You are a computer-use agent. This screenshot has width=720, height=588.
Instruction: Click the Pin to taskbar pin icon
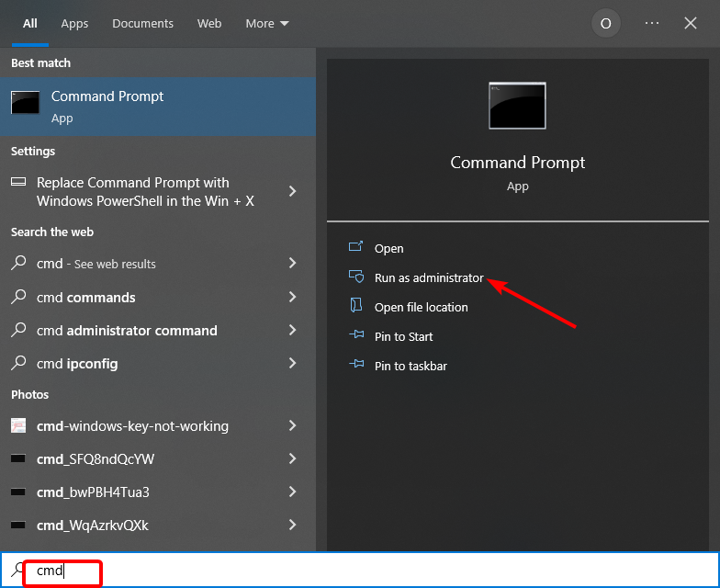pyautogui.click(x=356, y=364)
